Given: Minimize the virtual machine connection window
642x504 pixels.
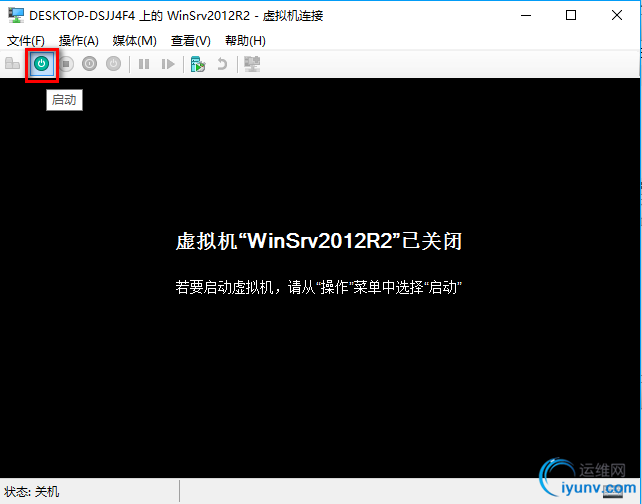Looking at the screenshot, I should pyautogui.click(x=526, y=16).
